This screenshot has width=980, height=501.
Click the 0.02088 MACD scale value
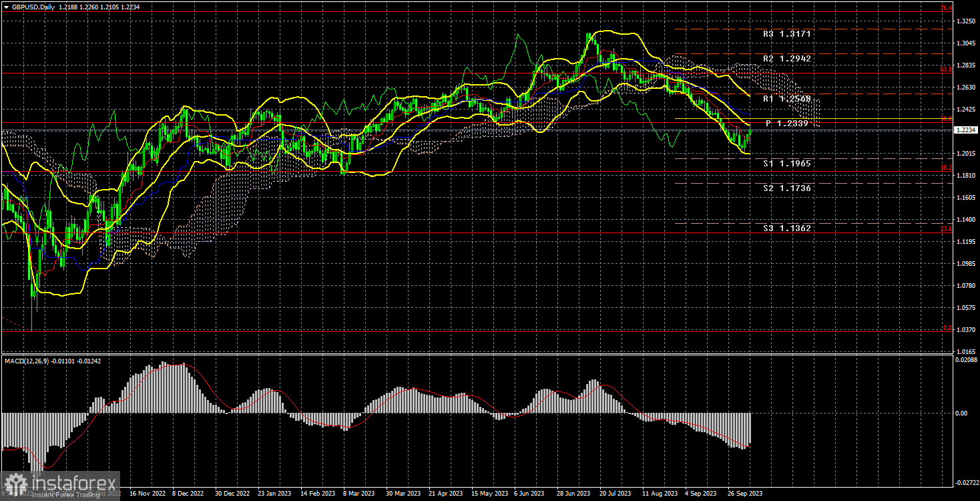click(966, 360)
